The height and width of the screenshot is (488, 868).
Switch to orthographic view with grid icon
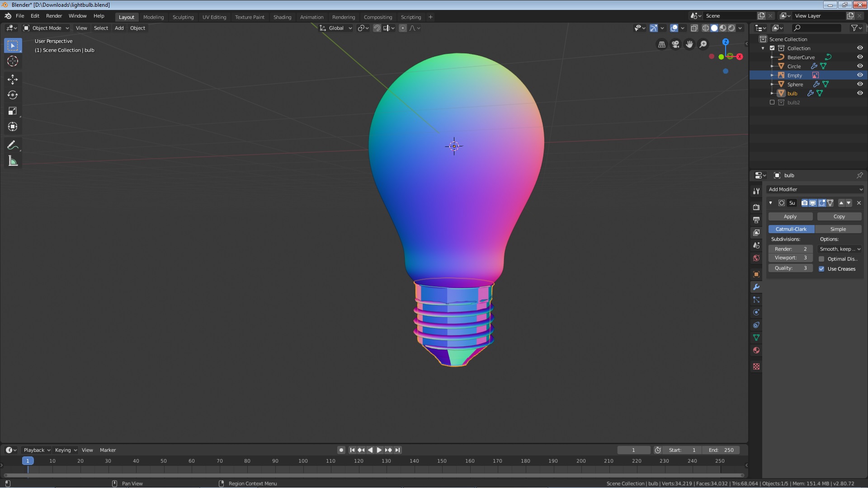(662, 44)
